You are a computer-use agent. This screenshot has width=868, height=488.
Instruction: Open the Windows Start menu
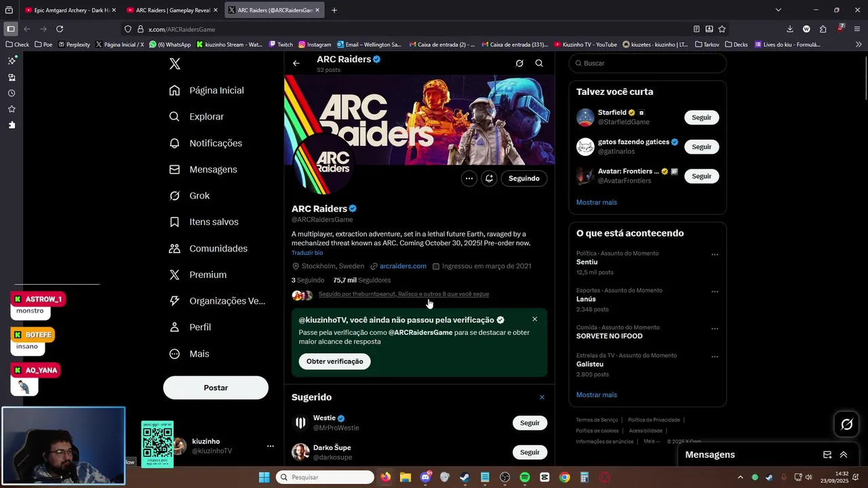pos(264,477)
